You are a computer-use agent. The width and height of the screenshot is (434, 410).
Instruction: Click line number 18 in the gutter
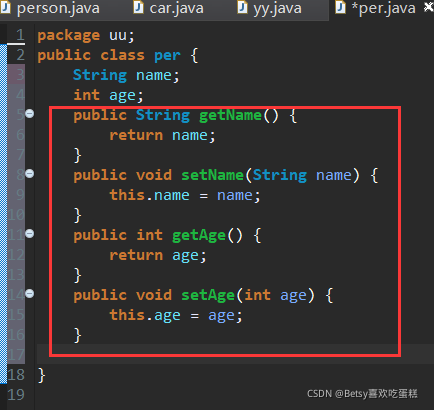click(16, 375)
